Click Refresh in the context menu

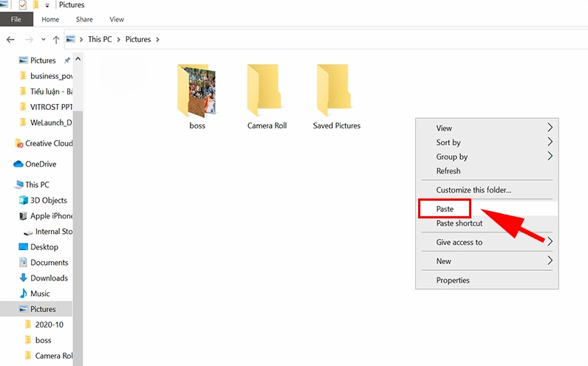point(448,171)
